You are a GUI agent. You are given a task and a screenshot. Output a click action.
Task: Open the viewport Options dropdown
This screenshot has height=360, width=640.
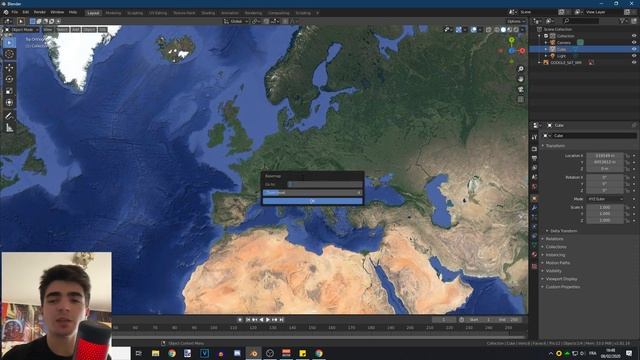pos(516,21)
